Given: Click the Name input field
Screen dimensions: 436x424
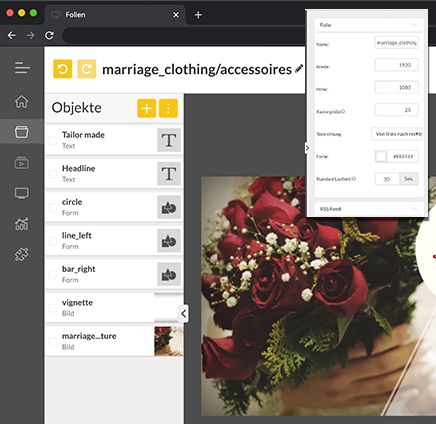Looking at the screenshot, I should point(396,43).
